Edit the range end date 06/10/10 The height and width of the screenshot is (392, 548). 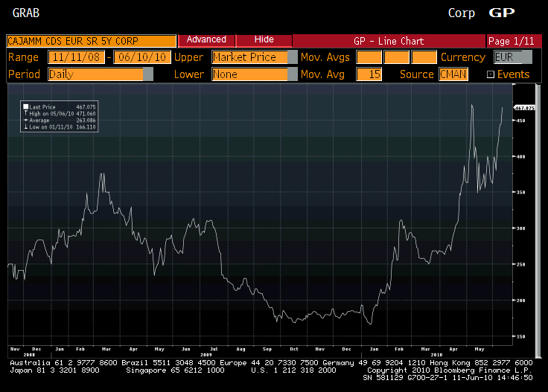pyautogui.click(x=142, y=57)
